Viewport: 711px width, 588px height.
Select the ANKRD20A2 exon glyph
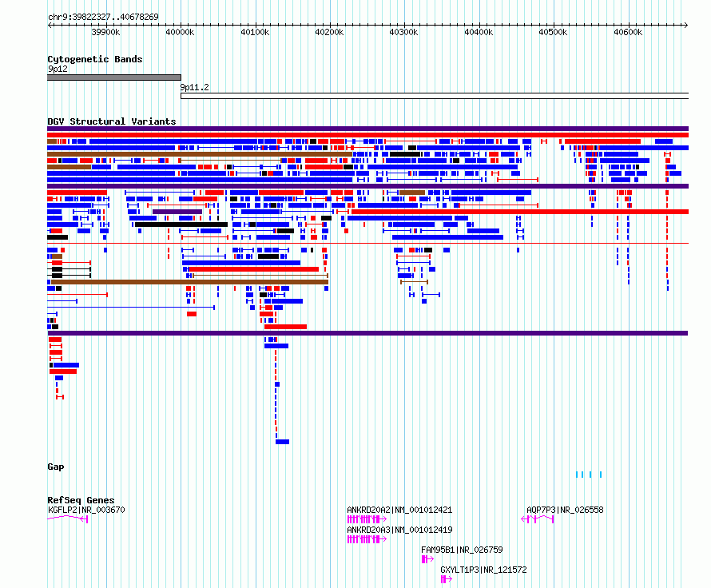click(x=367, y=519)
